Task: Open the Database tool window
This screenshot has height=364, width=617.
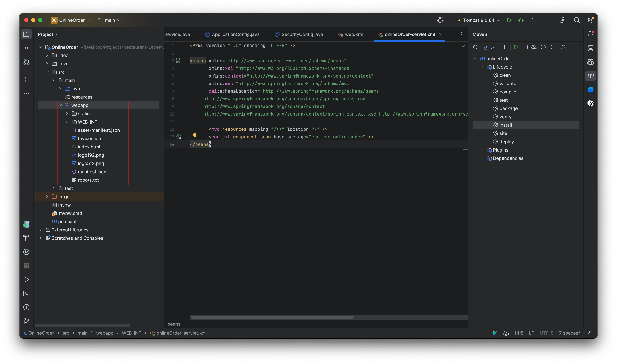Action: click(591, 48)
